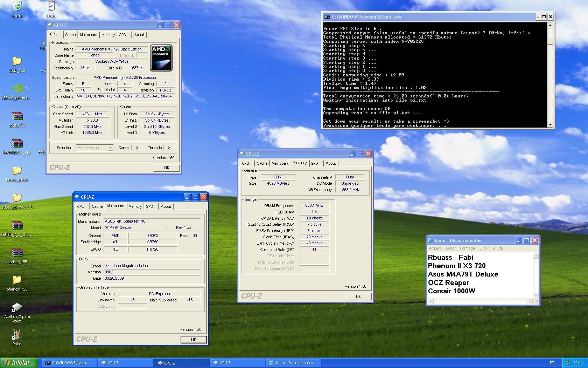Click Notepad vertical scrollbar up arrow

pyautogui.click(x=535, y=256)
